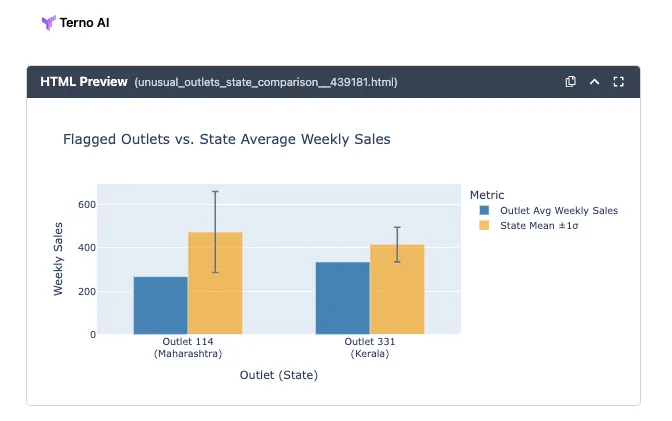Viewport: 672px width, 421px height.
Task: Click the Outlet 114 (Maharashtra) axis label
Action: [x=188, y=347]
